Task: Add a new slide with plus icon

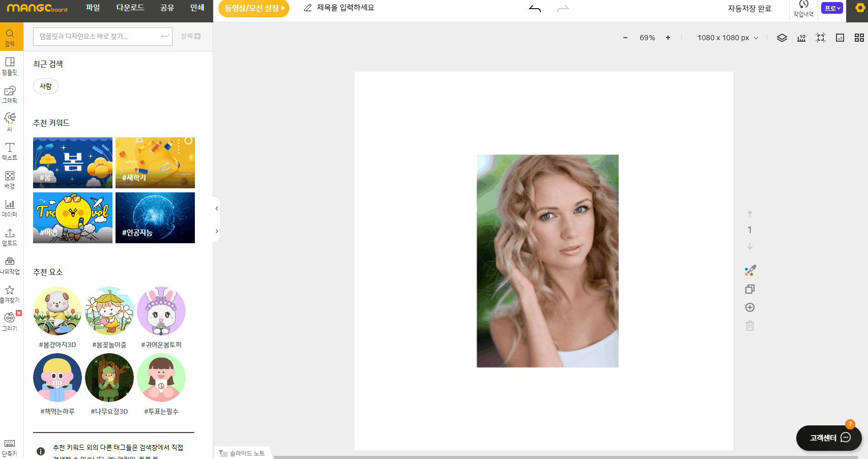Action: tap(749, 307)
